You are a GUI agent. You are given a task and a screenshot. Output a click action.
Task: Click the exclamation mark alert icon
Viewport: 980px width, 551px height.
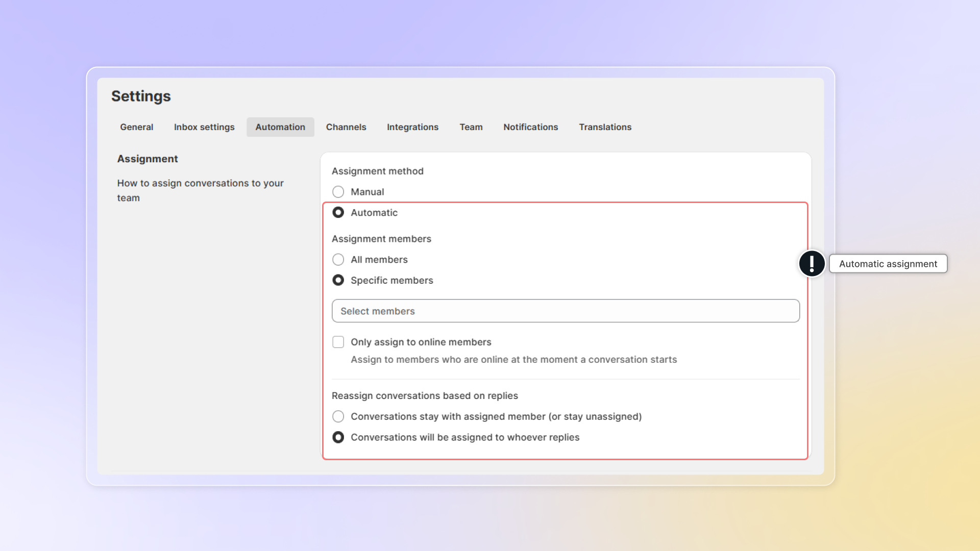click(812, 264)
